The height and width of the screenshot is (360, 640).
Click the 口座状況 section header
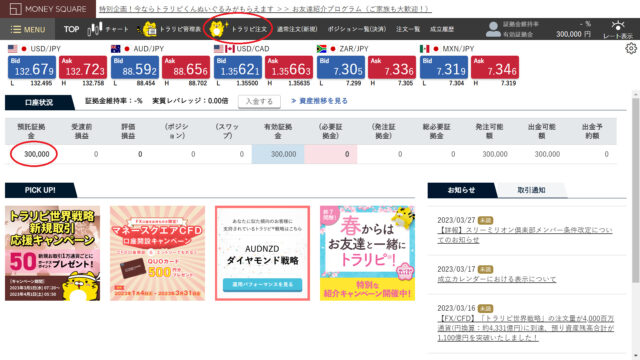tap(39, 102)
